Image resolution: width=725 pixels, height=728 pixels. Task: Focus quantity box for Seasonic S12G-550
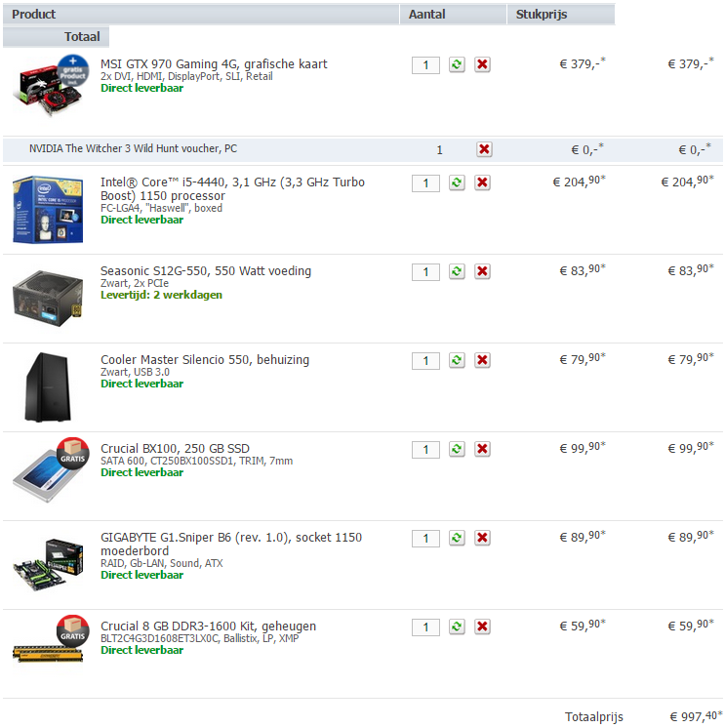425,272
